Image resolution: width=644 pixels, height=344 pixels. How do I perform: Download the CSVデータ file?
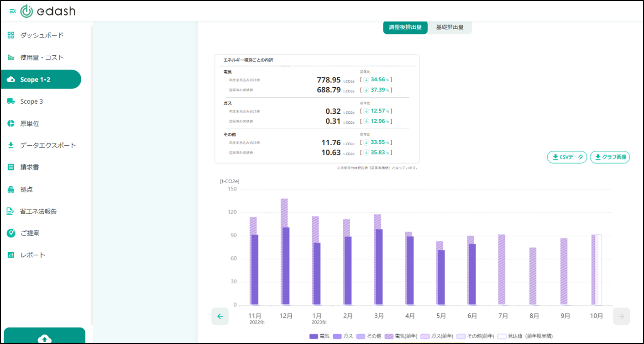tap(567, 157)
